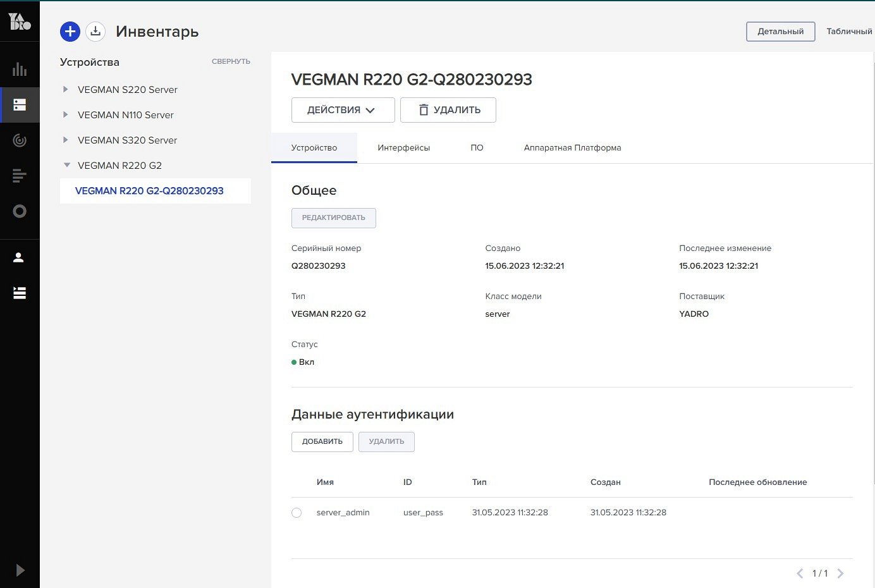Click the Создан column header
Viewport: 875px width, 588px height.
606,482
